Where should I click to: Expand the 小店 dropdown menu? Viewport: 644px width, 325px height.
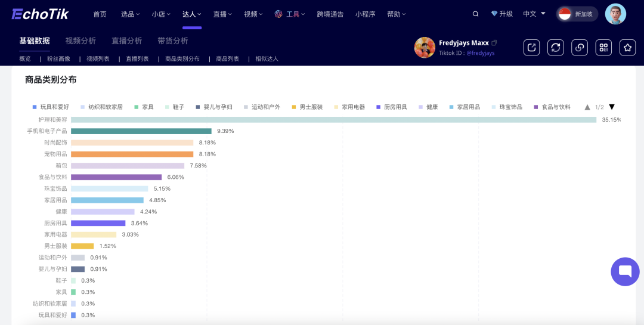click(161, 14)
